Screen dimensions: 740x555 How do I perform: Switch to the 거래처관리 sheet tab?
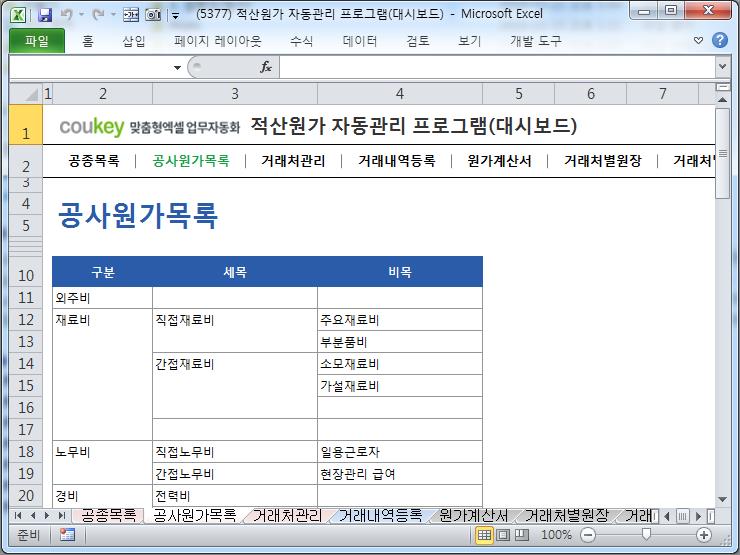[x=287, y=515]
